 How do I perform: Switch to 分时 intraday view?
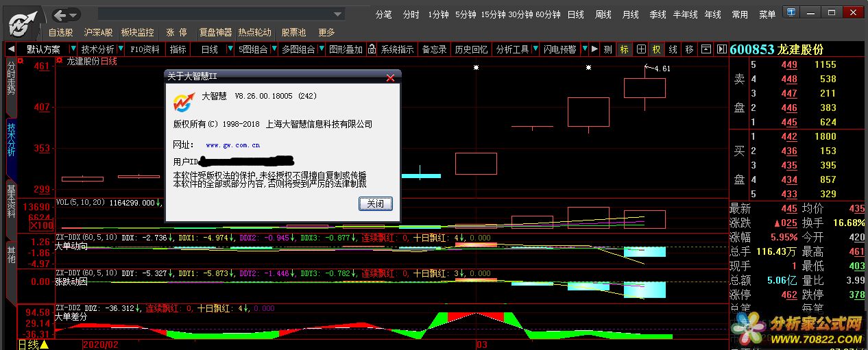click(x=411, y=14)
